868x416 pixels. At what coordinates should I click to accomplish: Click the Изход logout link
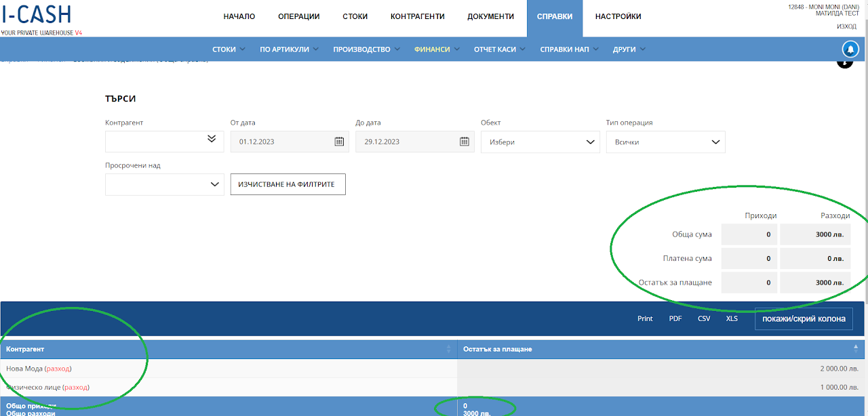tap(846, 26)
